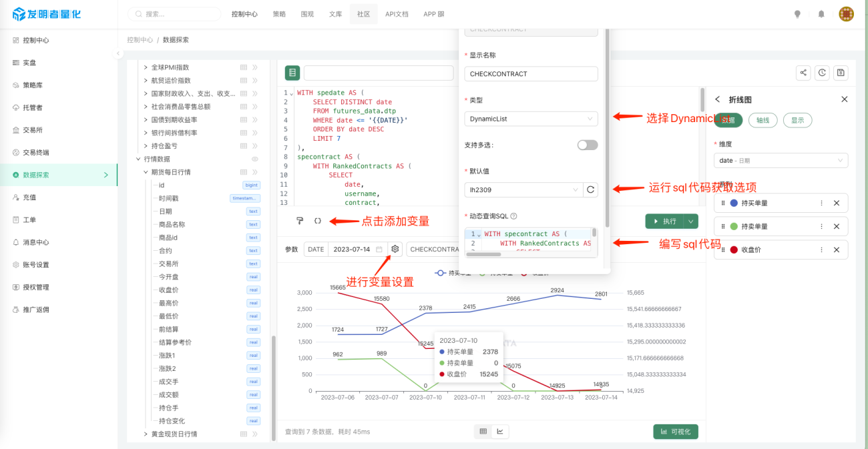Expand 黄金现货日行情 node
The image size is (868, 449).
146,434
